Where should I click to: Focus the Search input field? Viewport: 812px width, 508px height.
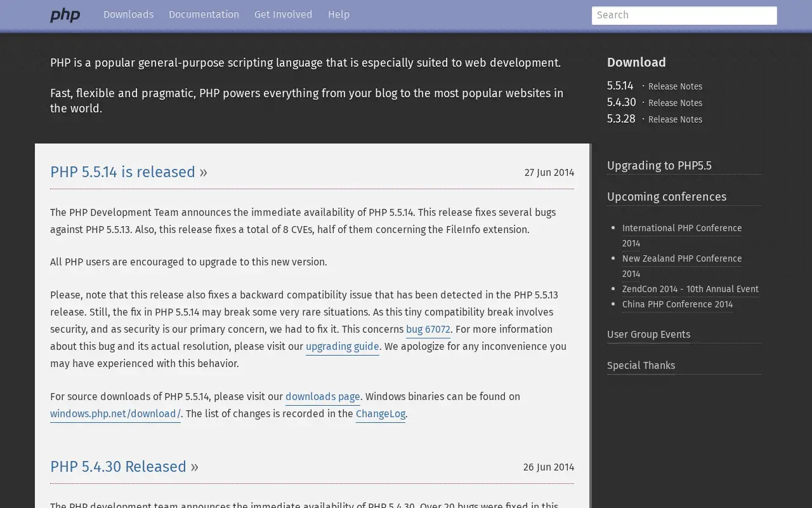pyautogui.click(x=684, y=15)
